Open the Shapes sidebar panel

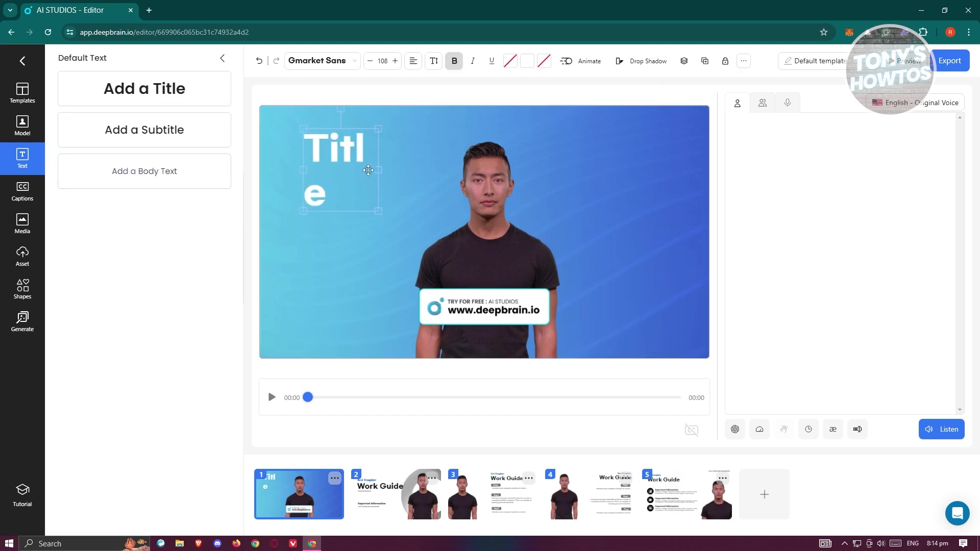coord(22,289)
